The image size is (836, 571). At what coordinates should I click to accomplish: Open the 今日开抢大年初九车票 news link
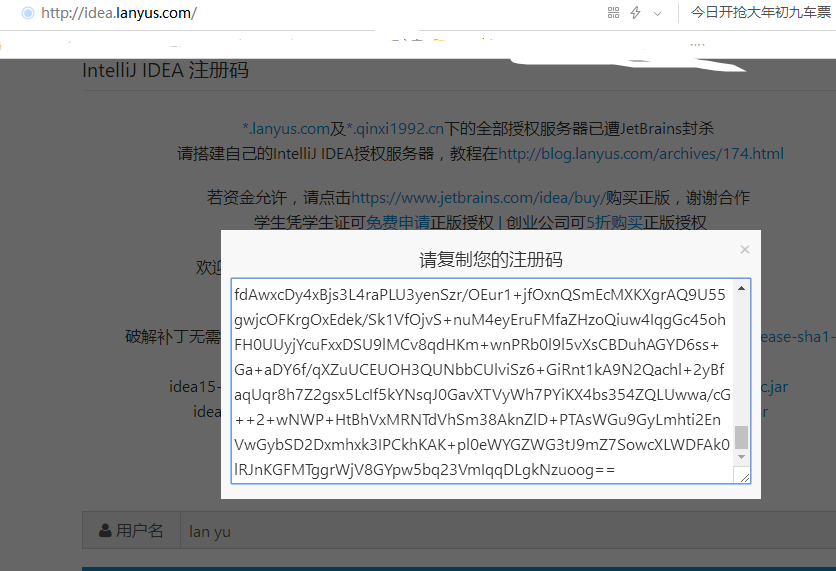(761, 12)
